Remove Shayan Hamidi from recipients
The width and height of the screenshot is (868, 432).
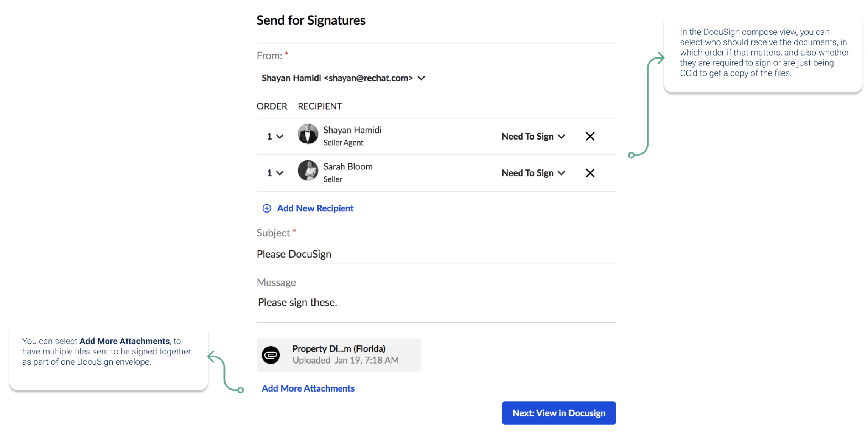(590, 136)
